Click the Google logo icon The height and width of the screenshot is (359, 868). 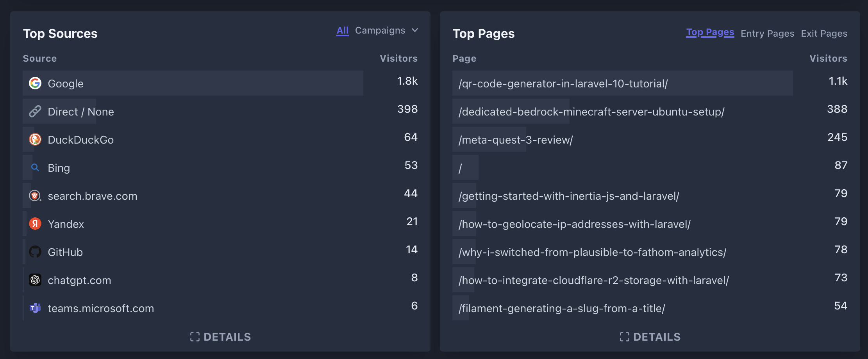(x=35, y=83)
